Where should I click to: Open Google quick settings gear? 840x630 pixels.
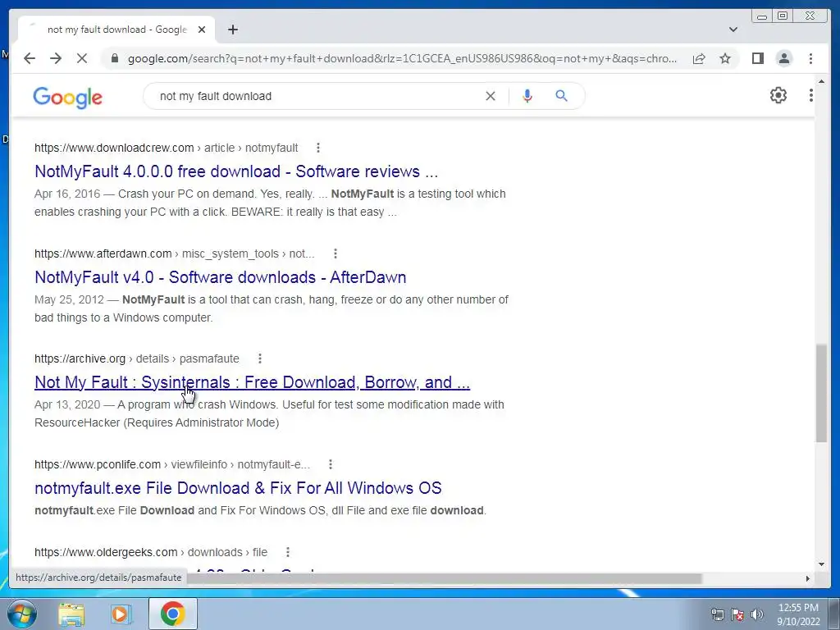778,95
